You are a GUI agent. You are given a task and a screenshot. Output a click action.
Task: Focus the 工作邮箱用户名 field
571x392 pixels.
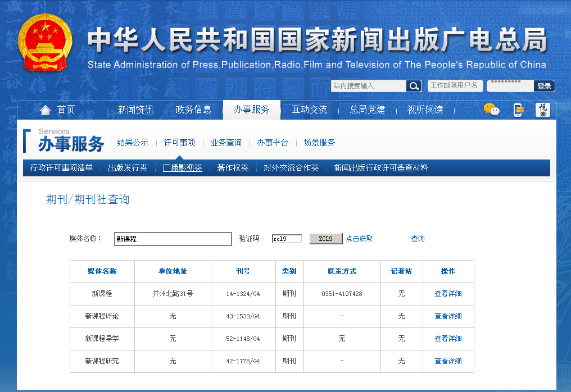click(x=455, y=85)
